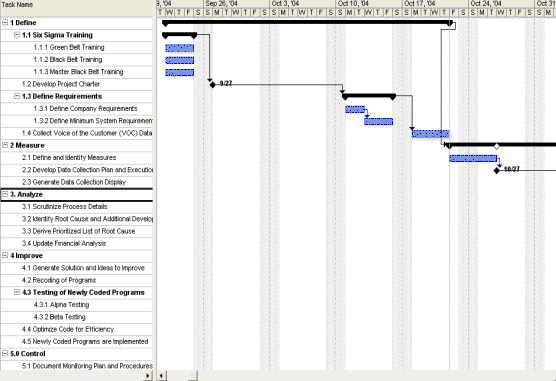Image resolution: width=556 pixels, height=381 pixels.
Task: Collapse the 1 Define summary task
Action: pos(5,23)
